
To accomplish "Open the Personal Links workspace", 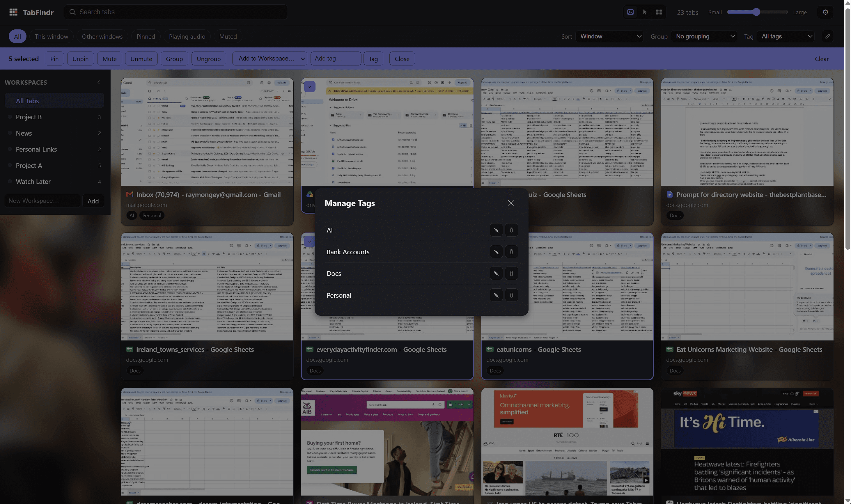I will point(54,149).
